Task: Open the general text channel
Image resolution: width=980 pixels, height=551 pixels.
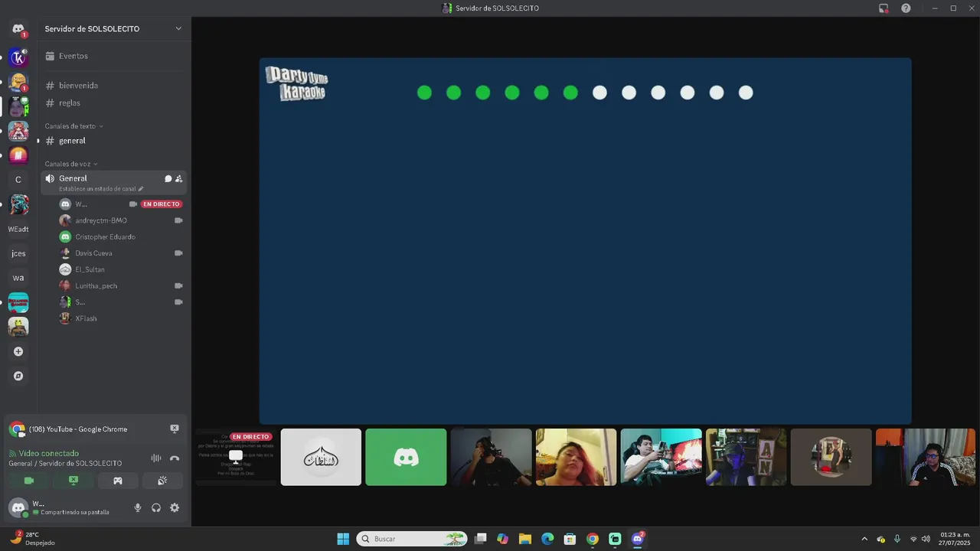Action: (x=114, y=141)
